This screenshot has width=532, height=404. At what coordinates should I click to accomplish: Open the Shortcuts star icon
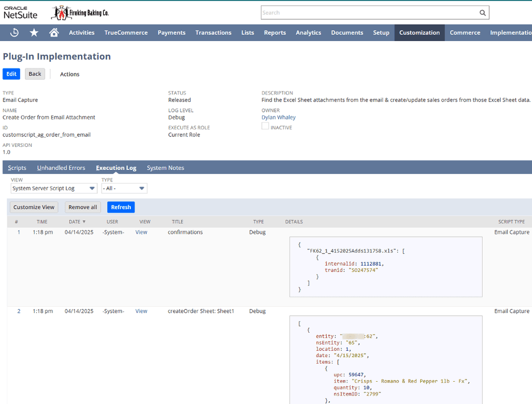point(34,32)
